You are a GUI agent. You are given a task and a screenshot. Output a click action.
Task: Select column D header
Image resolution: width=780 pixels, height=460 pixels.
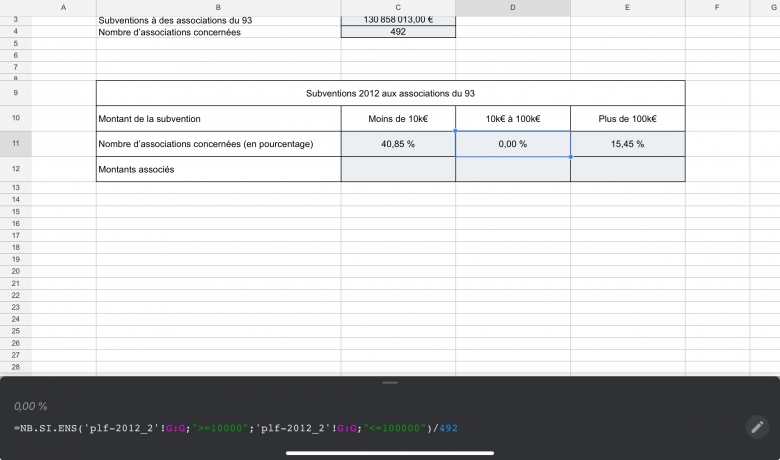point(513,7)
